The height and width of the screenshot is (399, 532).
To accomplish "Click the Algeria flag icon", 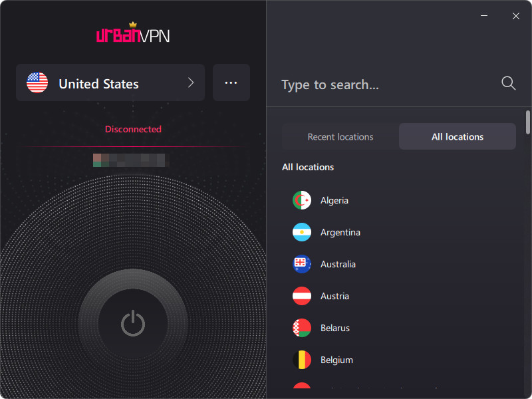I will click(302, 200).
